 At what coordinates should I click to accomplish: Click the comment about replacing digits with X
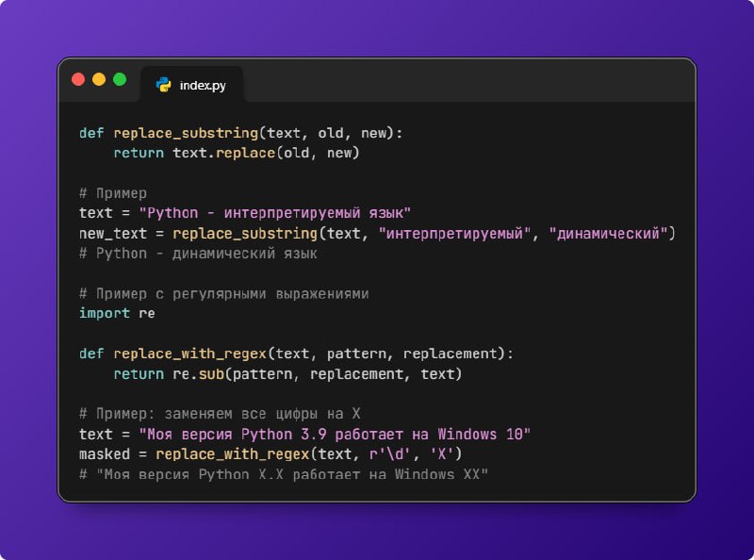(220, 414)
